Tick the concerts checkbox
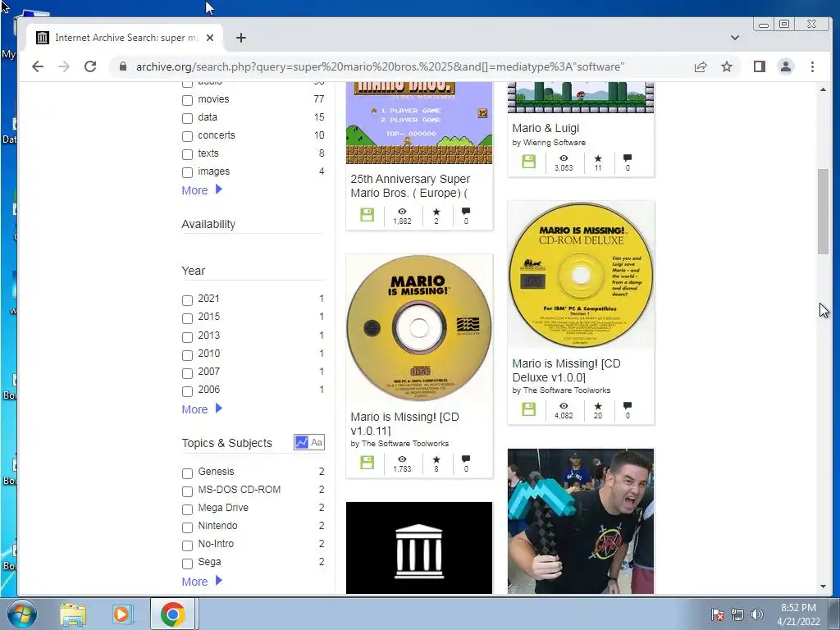The width and height of the screenshot is (840, 630). pos(187,136)
